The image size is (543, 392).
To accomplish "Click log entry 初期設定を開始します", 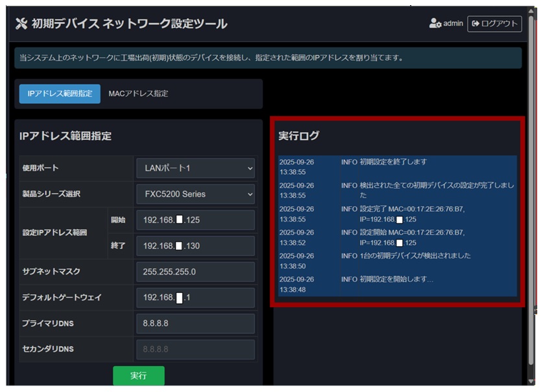I will coord(396,279).
